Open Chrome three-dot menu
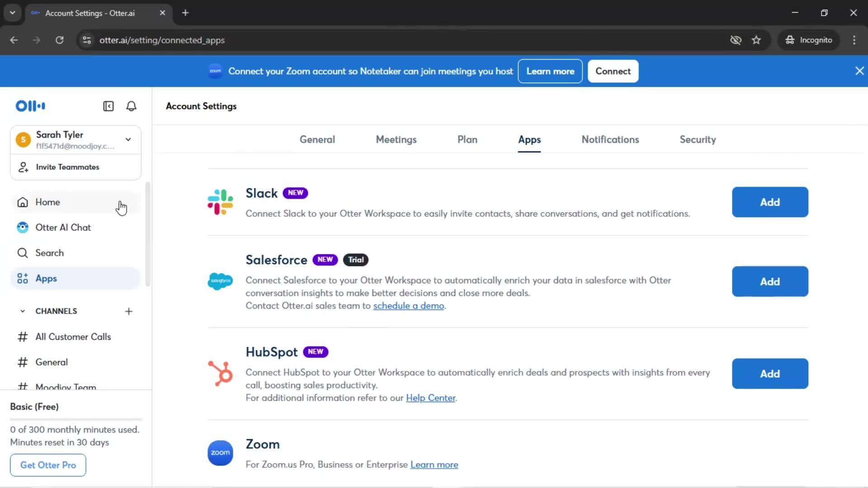 (x=854, y=40)
